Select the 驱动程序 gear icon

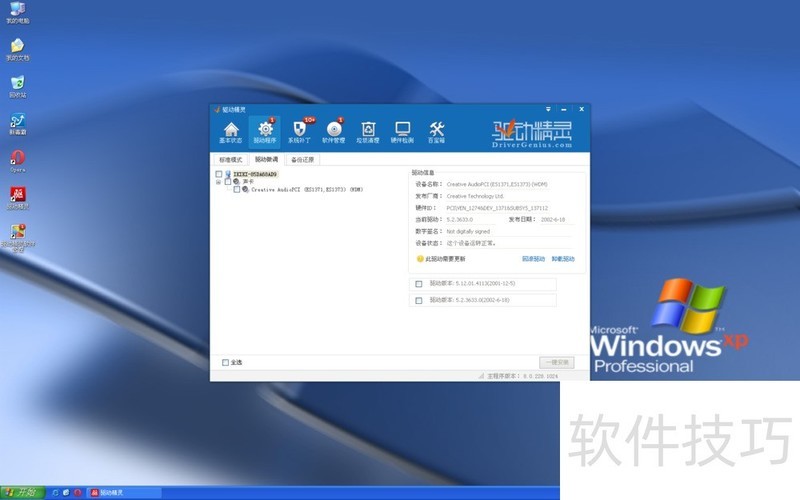[265, 131]
